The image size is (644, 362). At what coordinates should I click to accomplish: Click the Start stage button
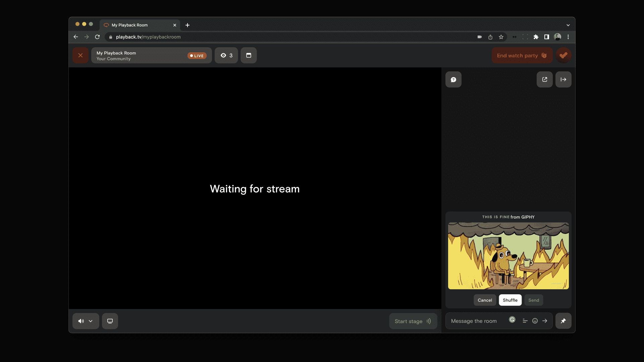(413, 321)
